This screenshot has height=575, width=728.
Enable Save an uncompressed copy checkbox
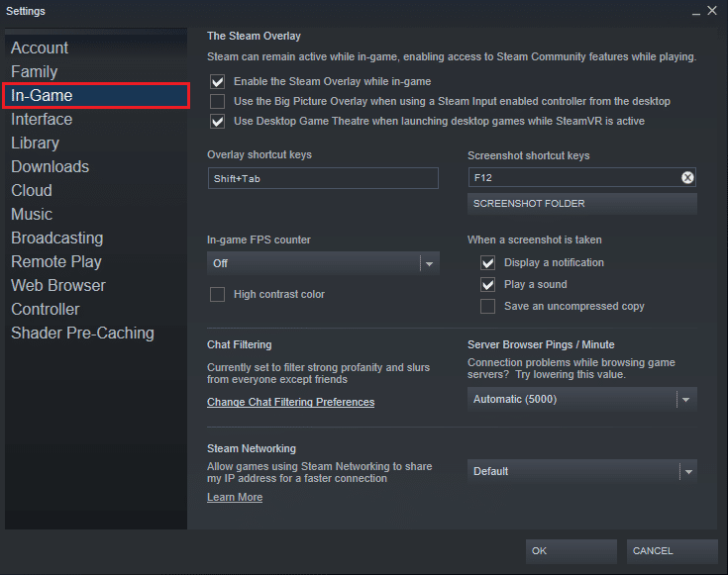point(487,306)
